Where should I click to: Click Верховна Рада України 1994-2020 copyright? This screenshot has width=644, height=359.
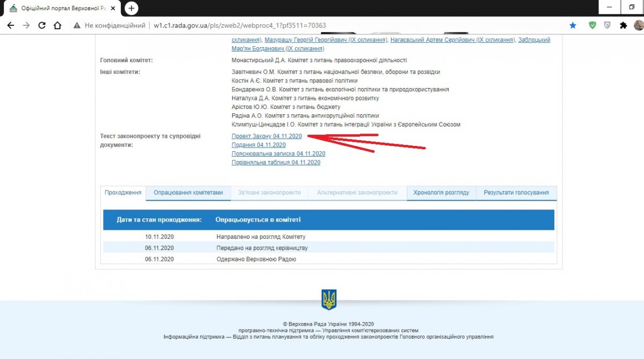tap(328, 324)
